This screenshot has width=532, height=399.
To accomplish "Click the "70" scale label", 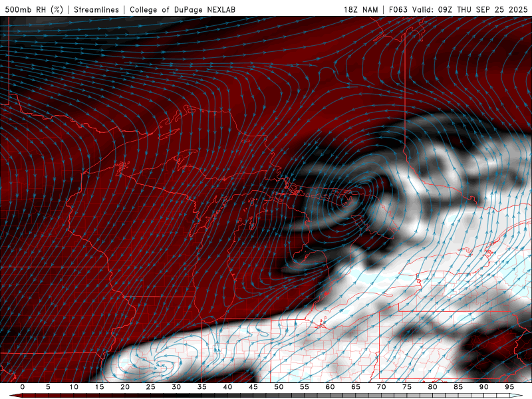I will [381, 387].
